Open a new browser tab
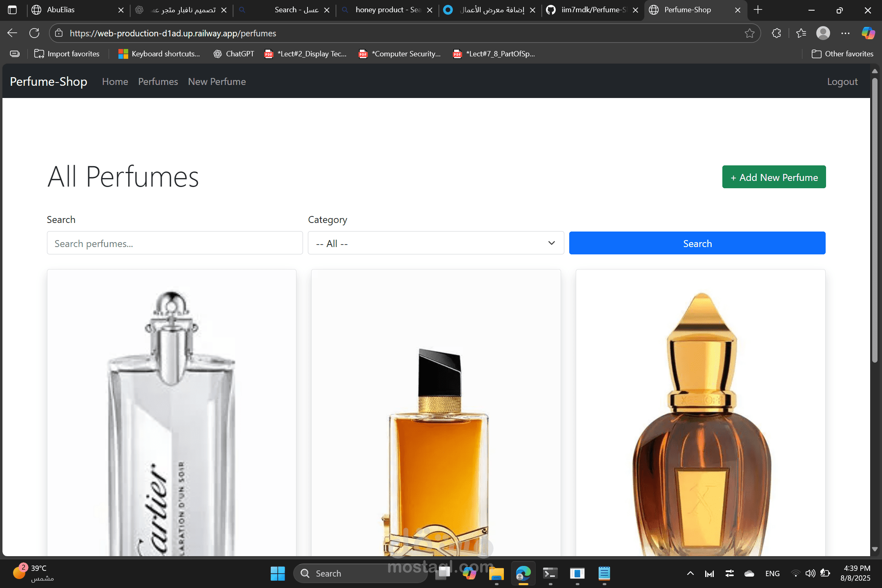The height and width of the screenshot is (588, 882). (x=758, y=10)
